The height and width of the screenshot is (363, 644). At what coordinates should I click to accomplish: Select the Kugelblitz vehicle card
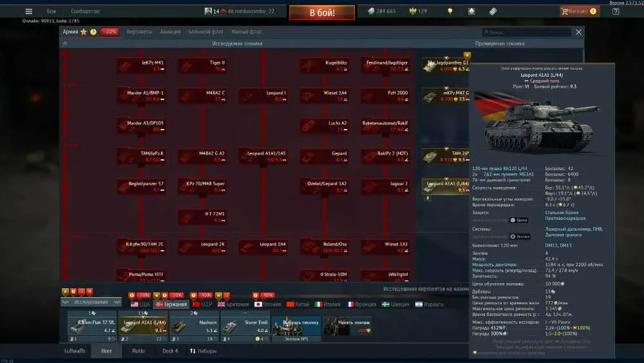tap(325, 65)
